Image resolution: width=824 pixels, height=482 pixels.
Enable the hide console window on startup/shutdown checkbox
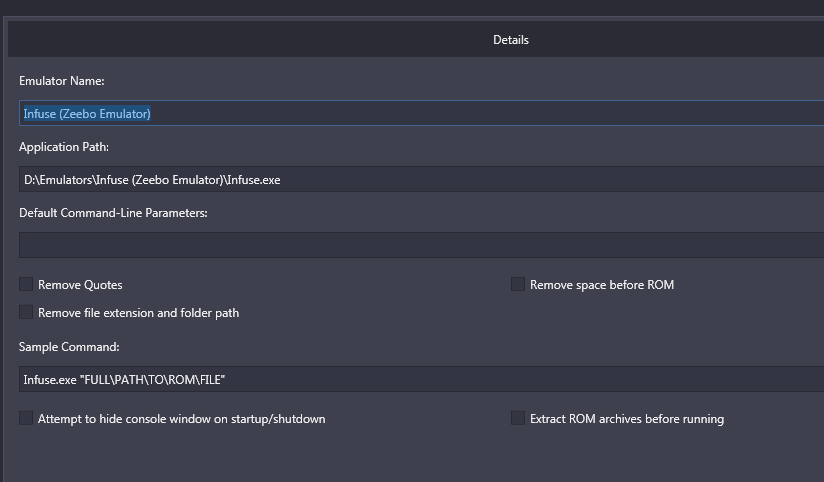[x=26, y=418]
